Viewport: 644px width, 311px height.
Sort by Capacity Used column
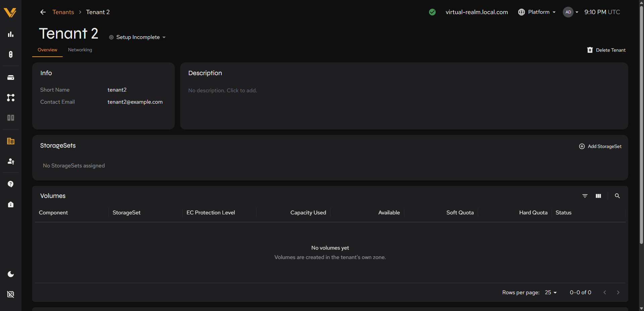pyautogui.click(x=308, y=213)
